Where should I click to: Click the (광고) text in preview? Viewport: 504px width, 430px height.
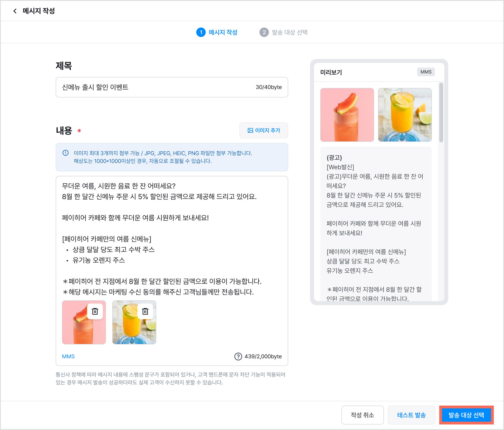pyautogui.click(x=334, y=158)
